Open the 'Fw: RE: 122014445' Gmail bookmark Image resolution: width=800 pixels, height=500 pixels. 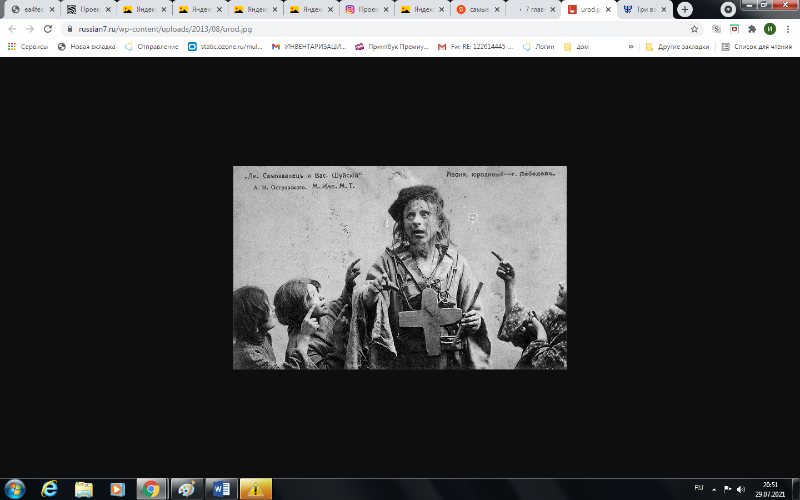tap(476, 46)
